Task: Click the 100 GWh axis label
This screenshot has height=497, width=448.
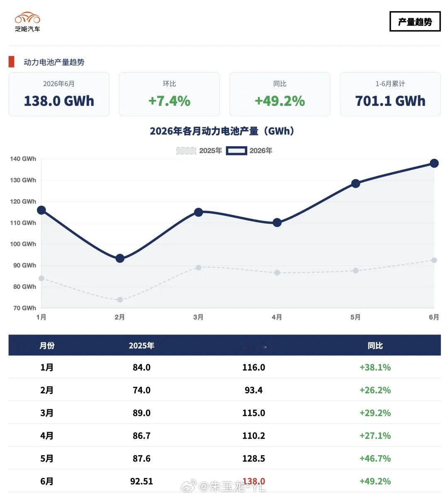Action: pos(23,244)
